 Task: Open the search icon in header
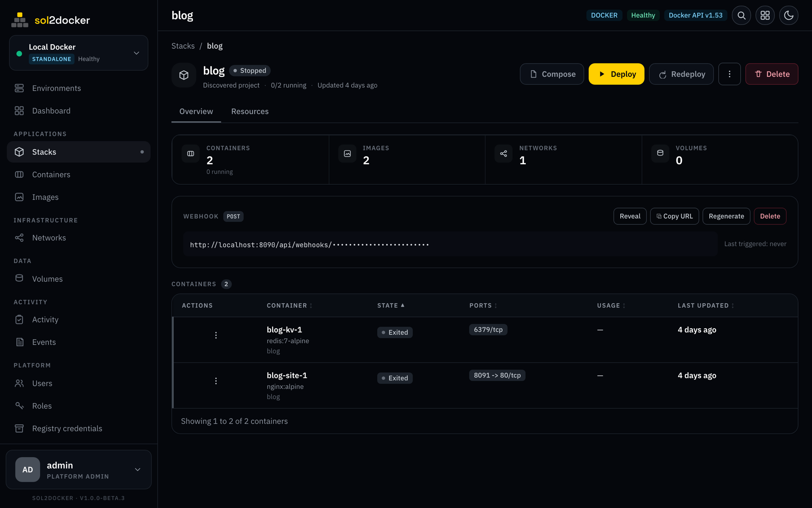click(741, 15)
